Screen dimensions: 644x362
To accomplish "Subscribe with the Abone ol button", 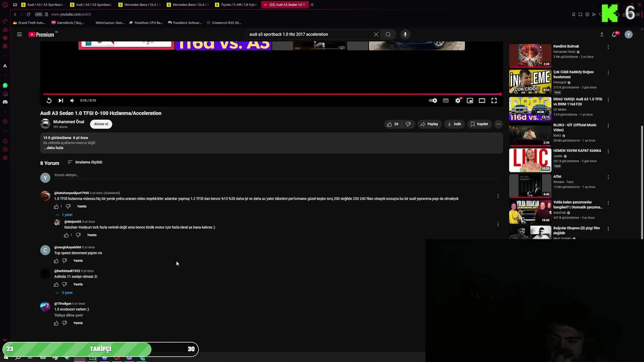I will 101,124.
